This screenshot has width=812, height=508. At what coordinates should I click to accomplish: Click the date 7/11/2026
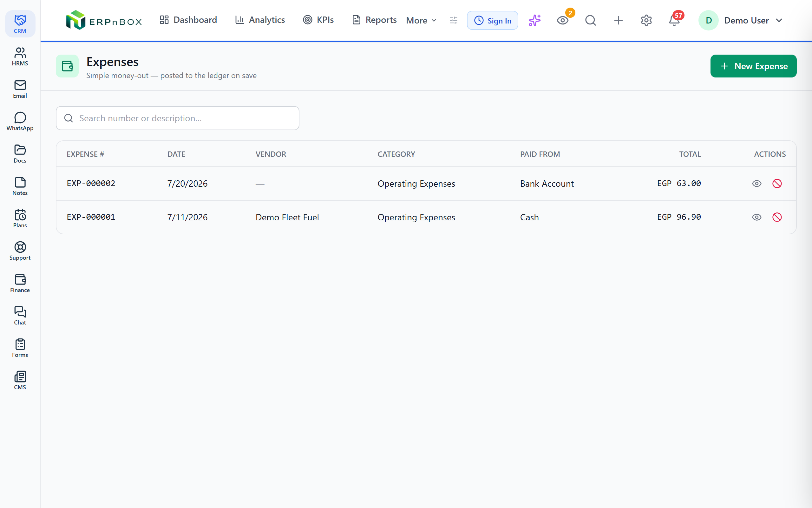click(187, 217)
